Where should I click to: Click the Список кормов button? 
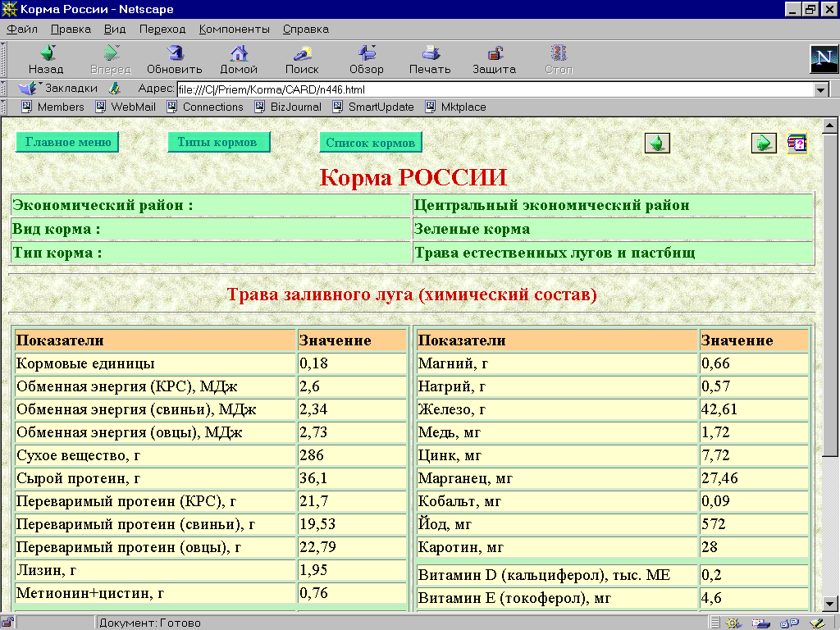(x=370, y=142)
